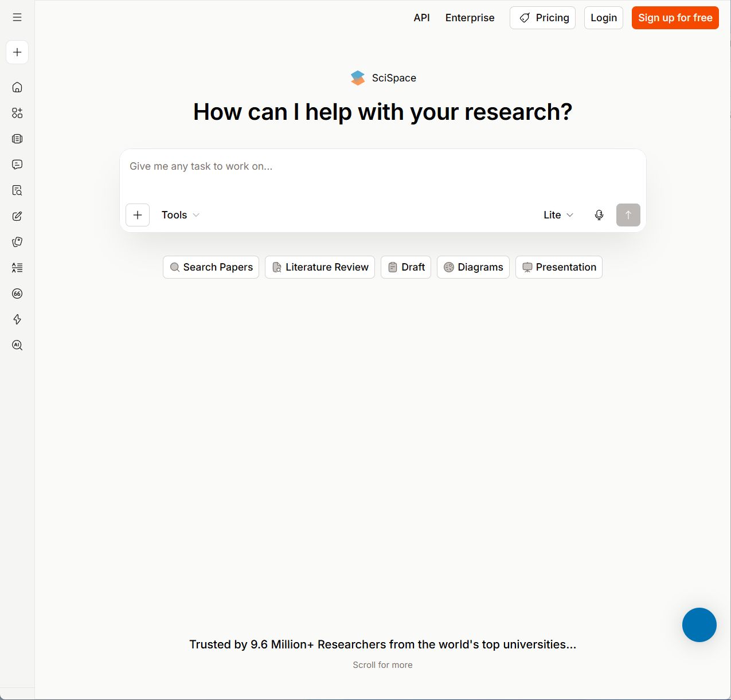Expand the Tools dropdown
The height and width of the screenshot is (700, 731).
pos(181,215)
